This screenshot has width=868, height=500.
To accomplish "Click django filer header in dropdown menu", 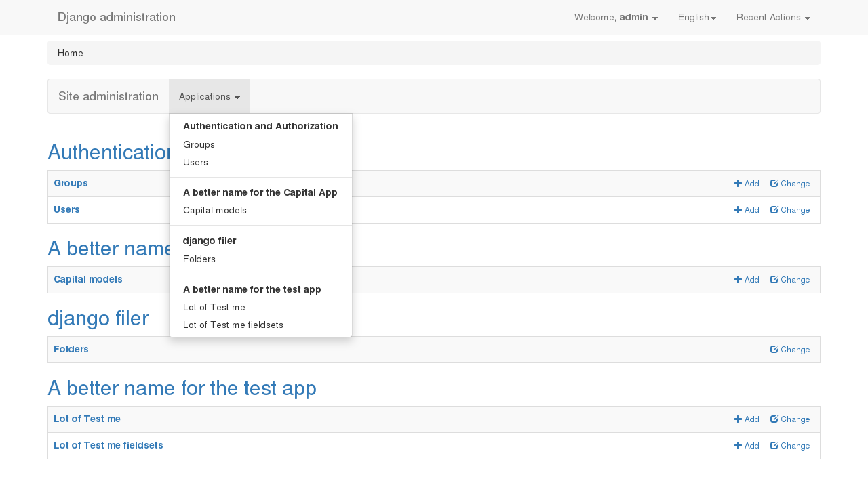I will tap(210, 241).
